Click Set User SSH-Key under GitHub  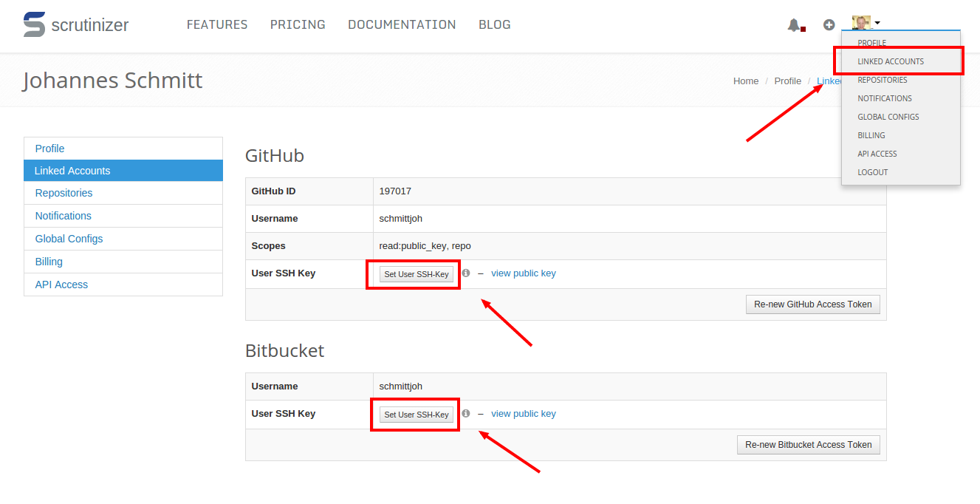pos(417,273)
